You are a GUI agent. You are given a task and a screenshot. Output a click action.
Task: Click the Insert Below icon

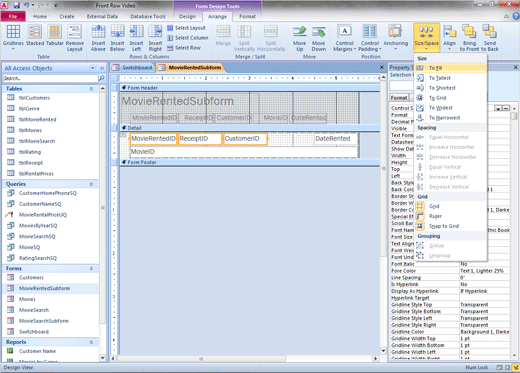pos(117,31)
